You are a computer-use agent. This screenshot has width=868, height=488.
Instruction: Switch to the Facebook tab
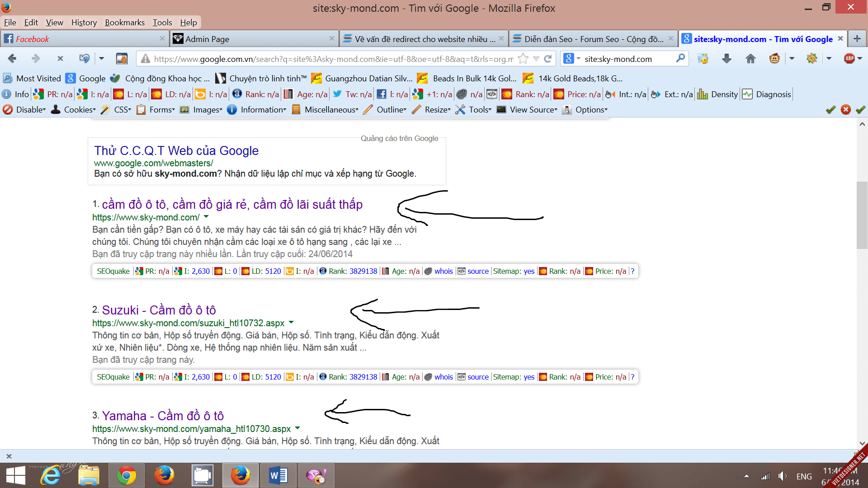(84, 39)
